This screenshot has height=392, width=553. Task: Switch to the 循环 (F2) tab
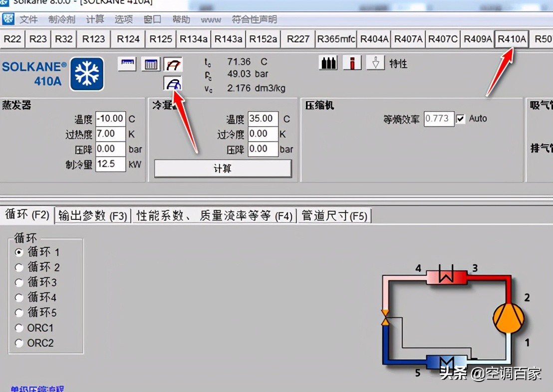pyautogui.click(x=27, y=214)
